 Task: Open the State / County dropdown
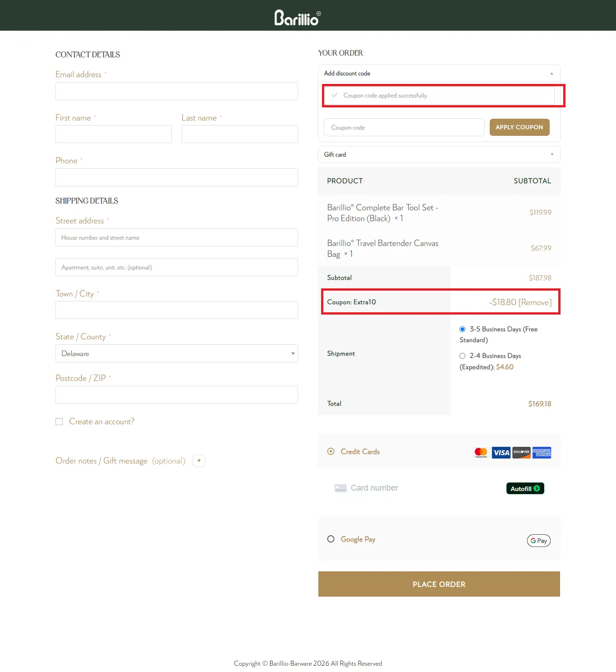click(x=177, y=353)
